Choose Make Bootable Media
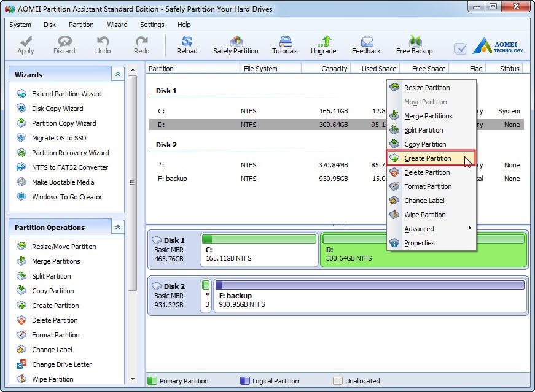 [55, 182]
